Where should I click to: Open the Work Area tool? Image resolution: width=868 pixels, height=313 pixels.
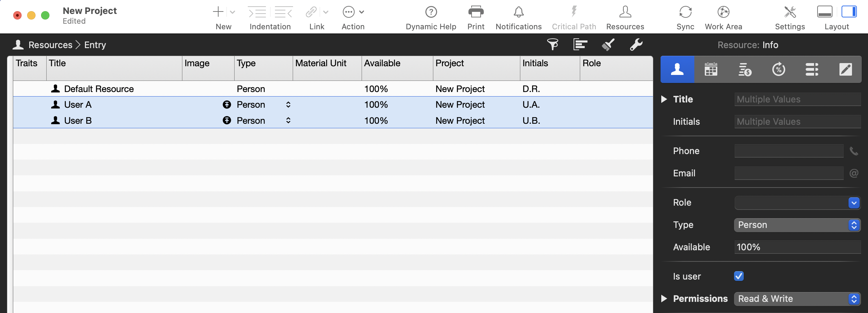tap(723, 12)
